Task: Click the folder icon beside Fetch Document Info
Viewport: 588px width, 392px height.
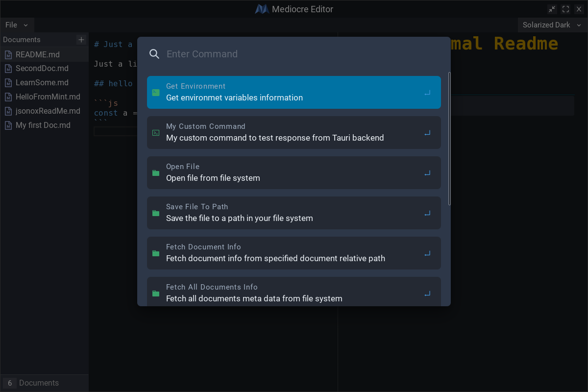Action: pyautogui.click(x=156, y=253)
